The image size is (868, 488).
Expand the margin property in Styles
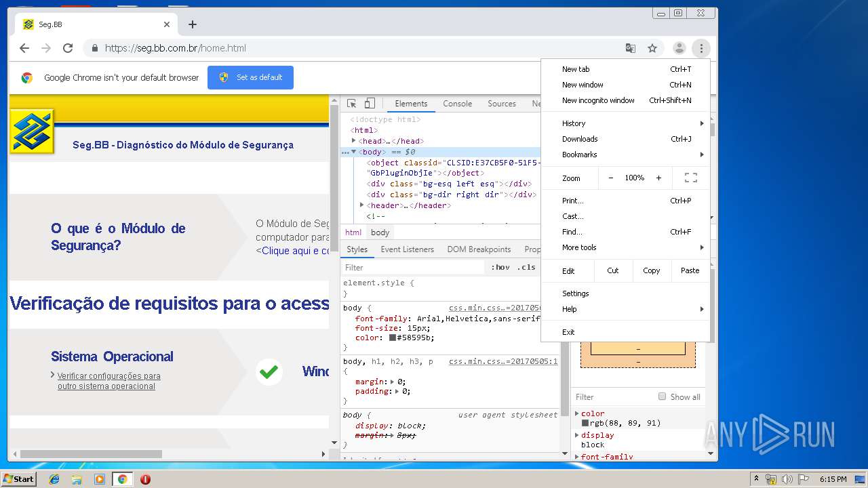[392, 382]
